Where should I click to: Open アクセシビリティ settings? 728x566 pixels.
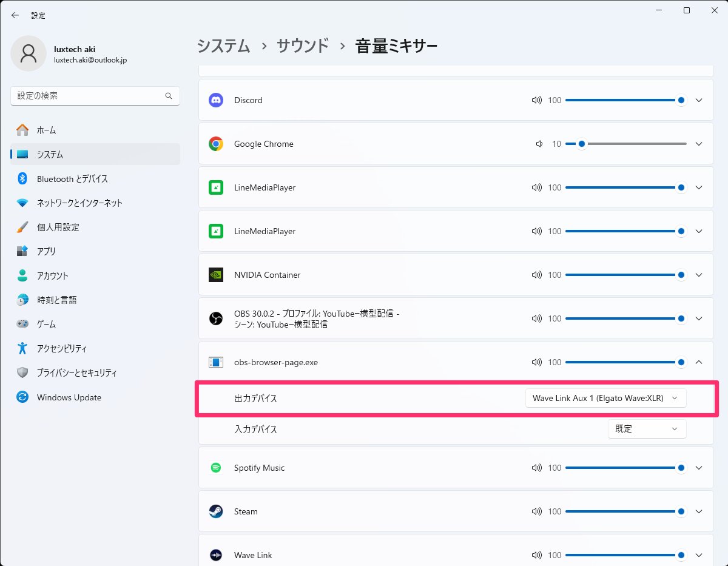(x=95, y=348)
